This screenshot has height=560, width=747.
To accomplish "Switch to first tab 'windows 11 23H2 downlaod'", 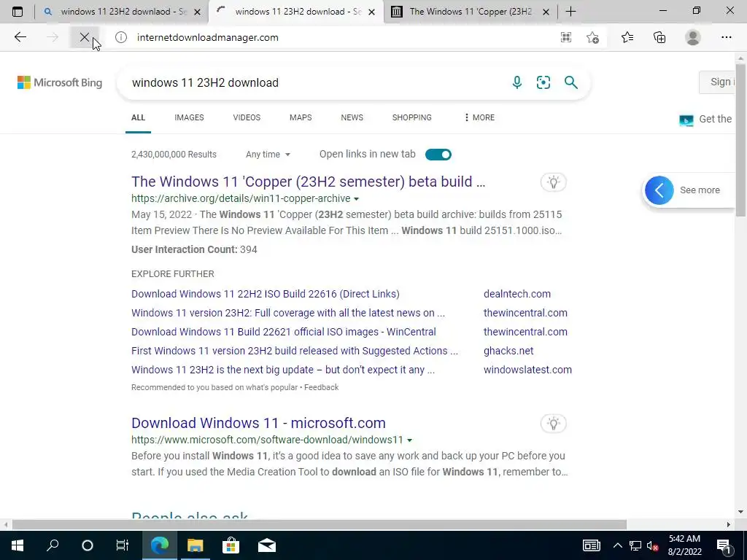I will point(123,12).
